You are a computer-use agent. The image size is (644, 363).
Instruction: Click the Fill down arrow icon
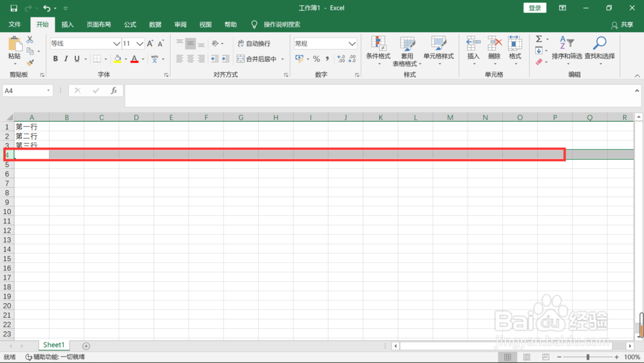[x=539, y=50]
